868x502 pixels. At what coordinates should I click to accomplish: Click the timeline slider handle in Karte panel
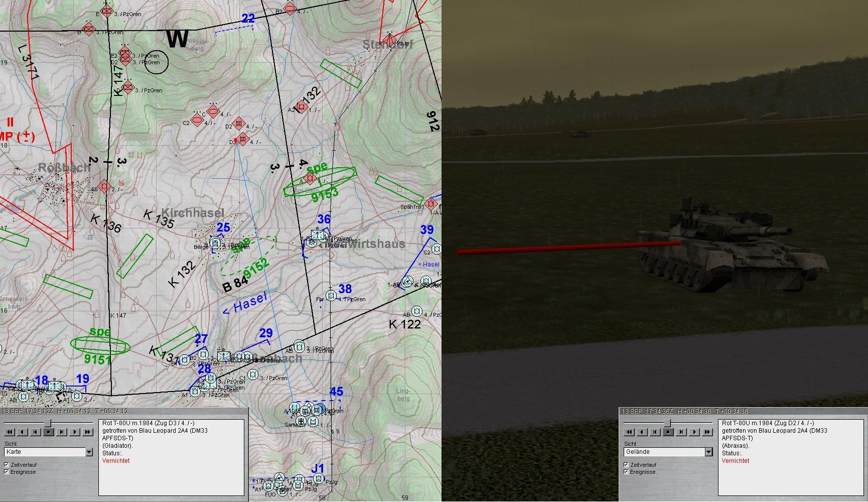coord(48,424)
